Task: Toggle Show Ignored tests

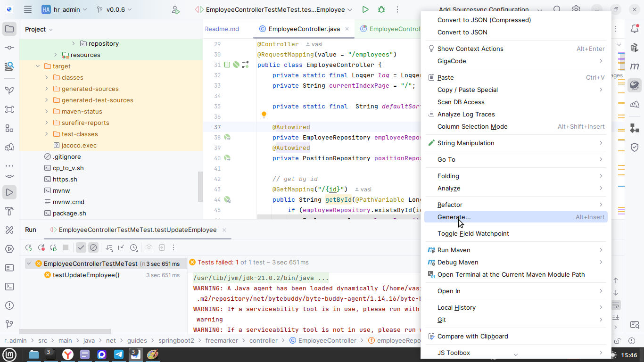Action: coord(93,247)
